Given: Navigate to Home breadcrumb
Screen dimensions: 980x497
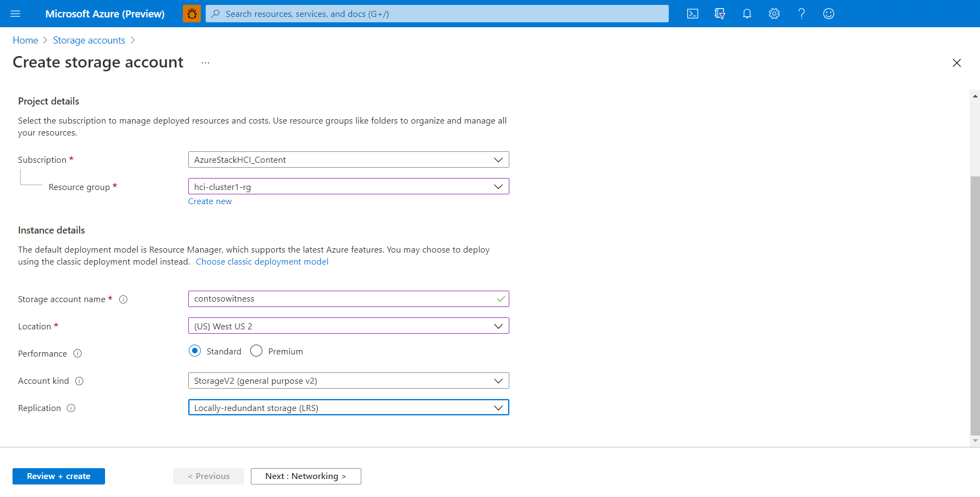Looking at the screenshot, I should pyautogui.click(x=25, y=40).
